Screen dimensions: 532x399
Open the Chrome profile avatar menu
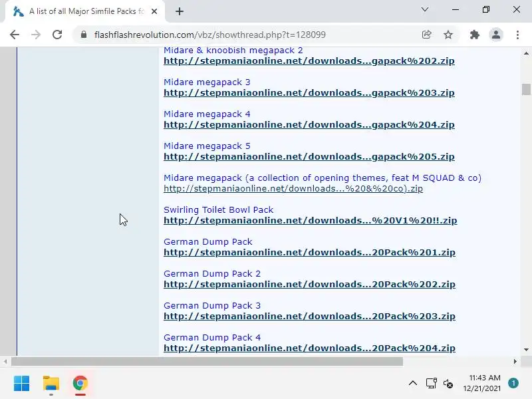click(495, 35)
